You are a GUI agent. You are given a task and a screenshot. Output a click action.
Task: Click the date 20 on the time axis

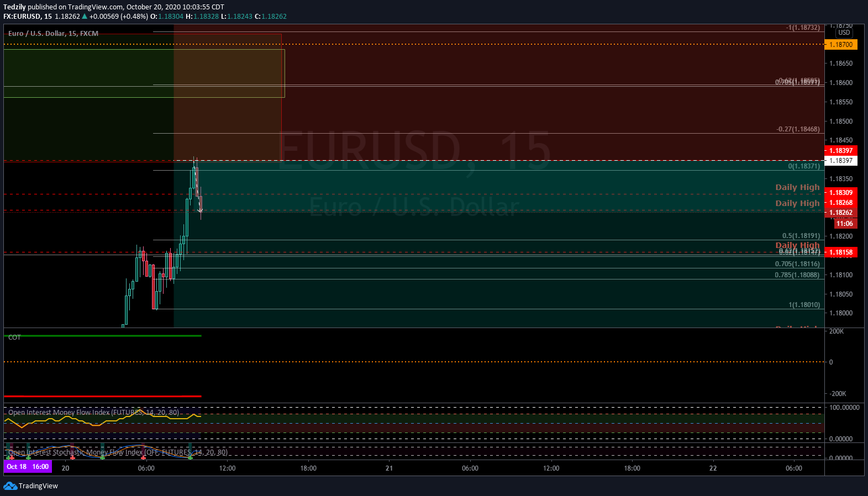(x=65, y=468)
